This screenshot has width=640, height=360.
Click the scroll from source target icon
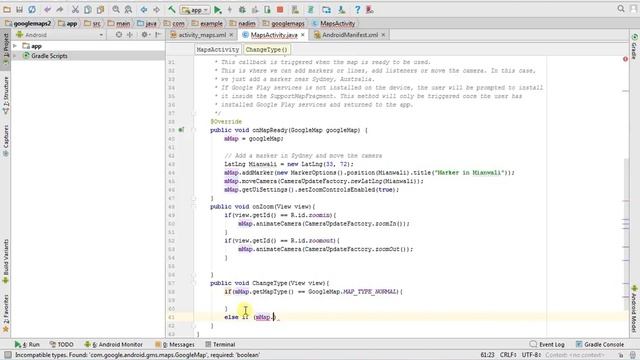(x=119, y=35)
